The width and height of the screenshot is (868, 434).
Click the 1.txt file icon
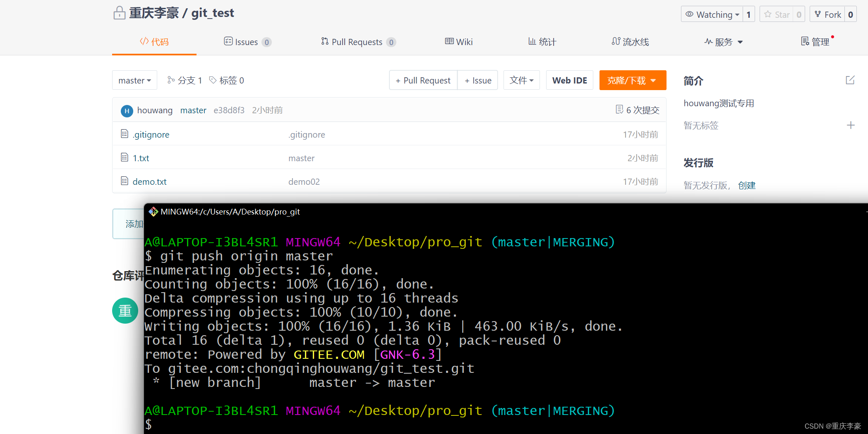click(125, 157)
